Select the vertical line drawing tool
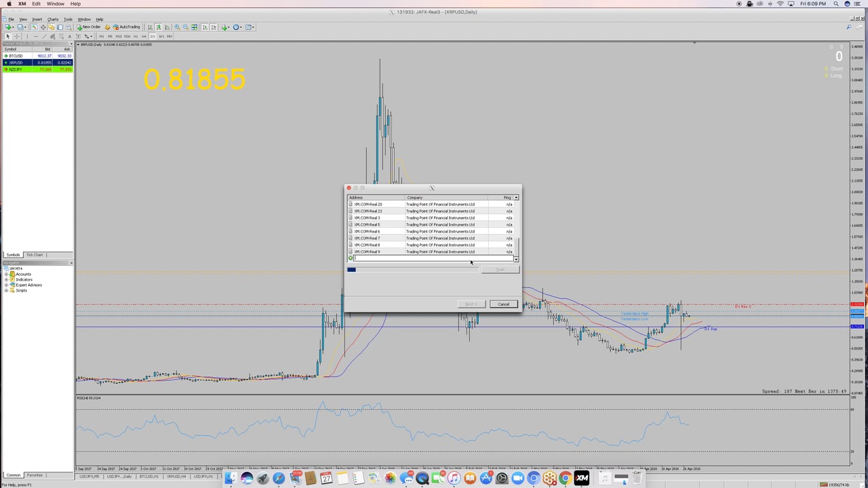 click(27, 36)
